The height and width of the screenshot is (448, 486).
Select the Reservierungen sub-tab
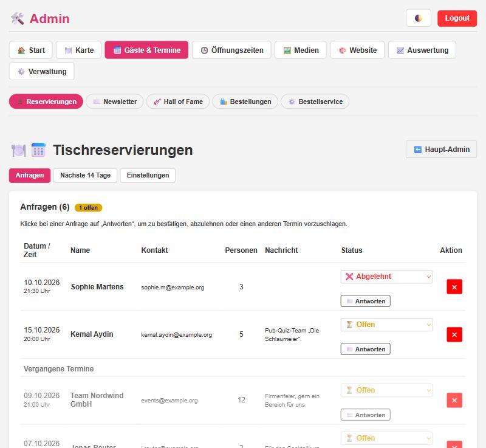46,102
